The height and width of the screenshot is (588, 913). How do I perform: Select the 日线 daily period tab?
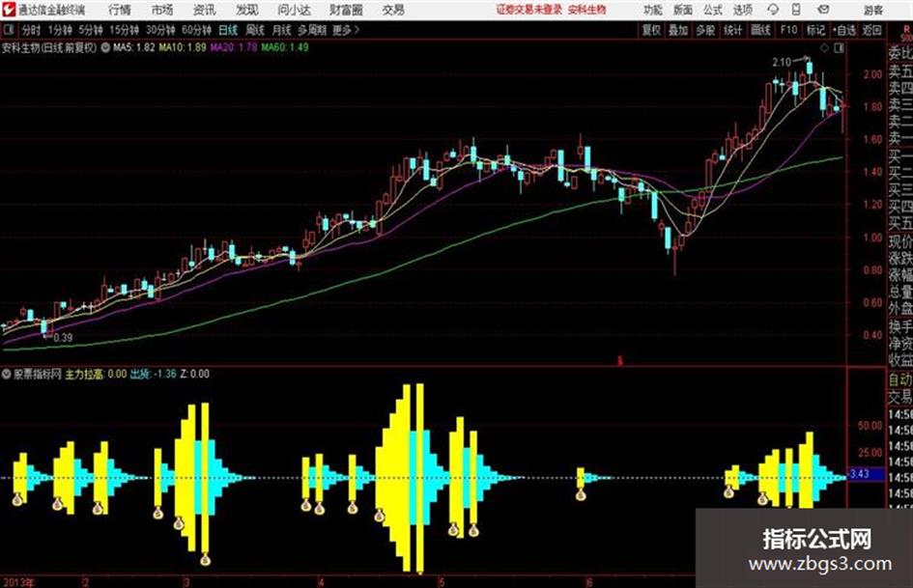228,30
